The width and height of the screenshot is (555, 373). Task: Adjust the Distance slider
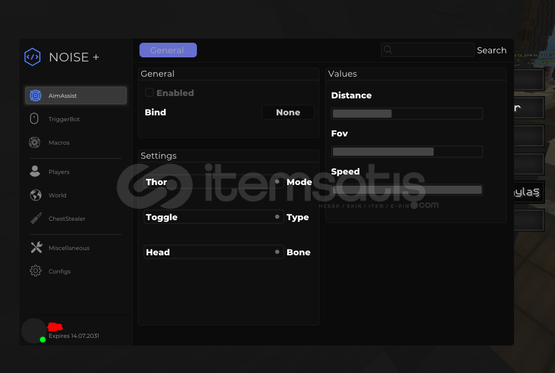point(407,114)
